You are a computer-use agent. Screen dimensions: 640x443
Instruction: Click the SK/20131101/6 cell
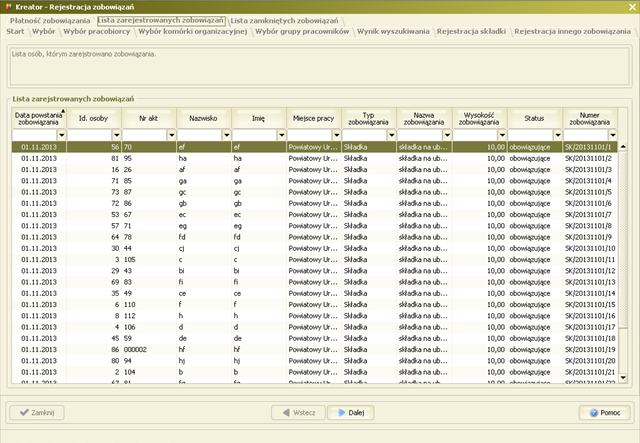click(x=588, y=203)
